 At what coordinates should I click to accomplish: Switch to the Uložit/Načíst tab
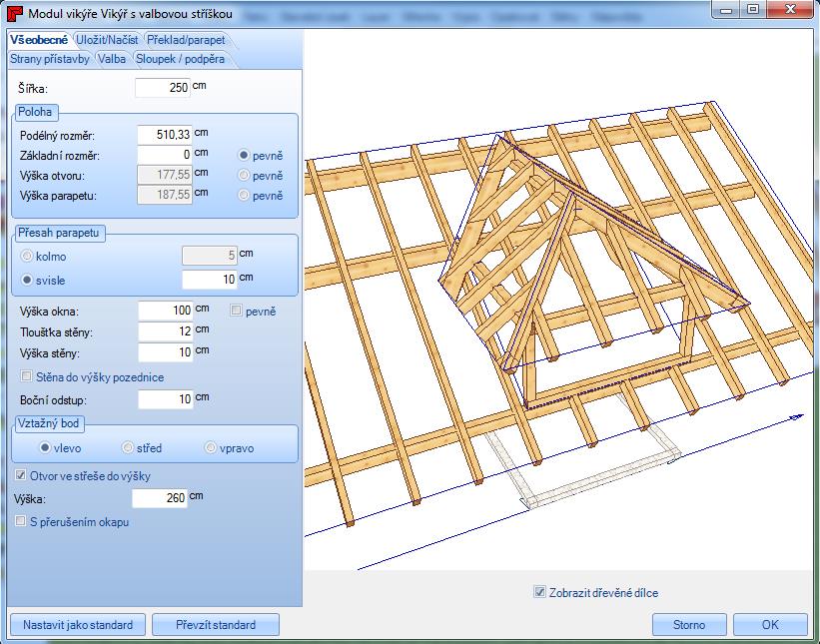107,40
